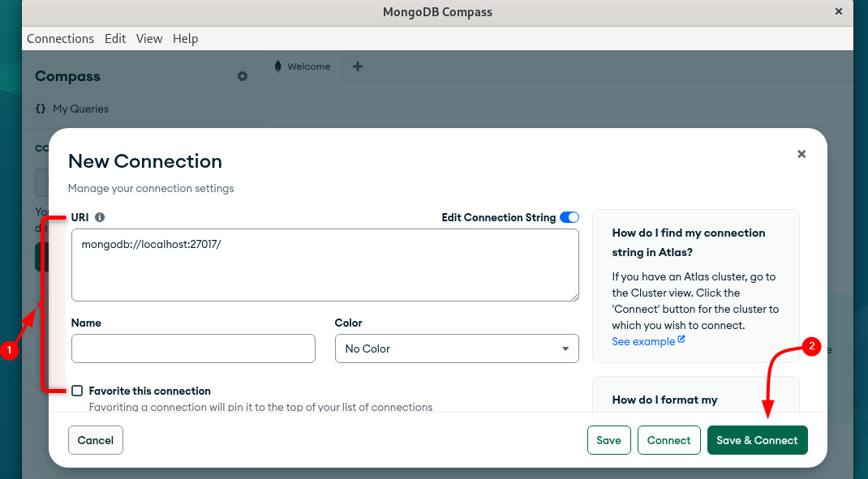Open the Color dropdown showing No Color

pyautogui.click(x=457, y=349)
